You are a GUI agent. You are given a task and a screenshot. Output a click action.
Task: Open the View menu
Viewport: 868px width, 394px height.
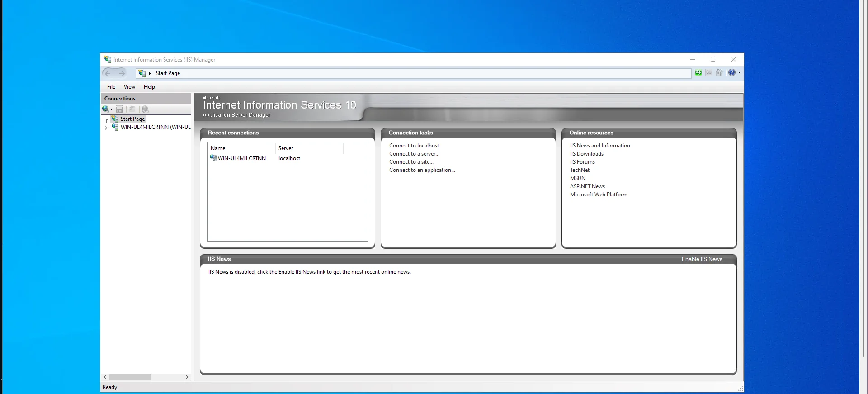tap(129, 87)
